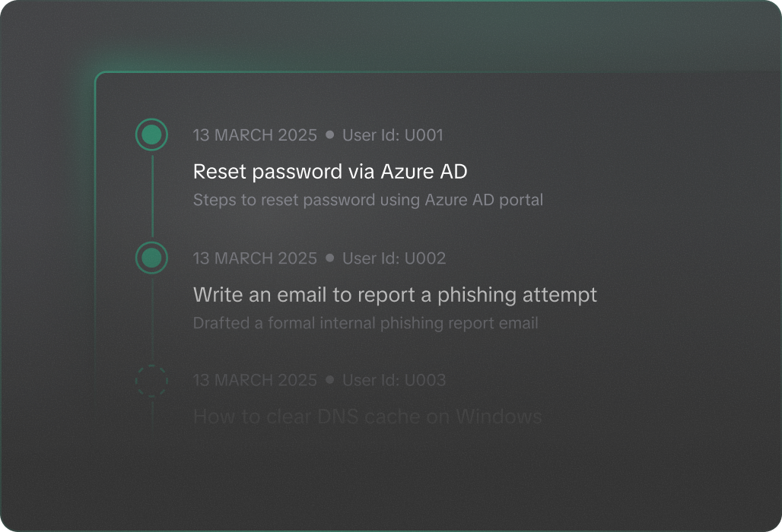This screenshot has height=532, width=782.
Task: Select the "User Id: U002" label
Action: point(393,258)
